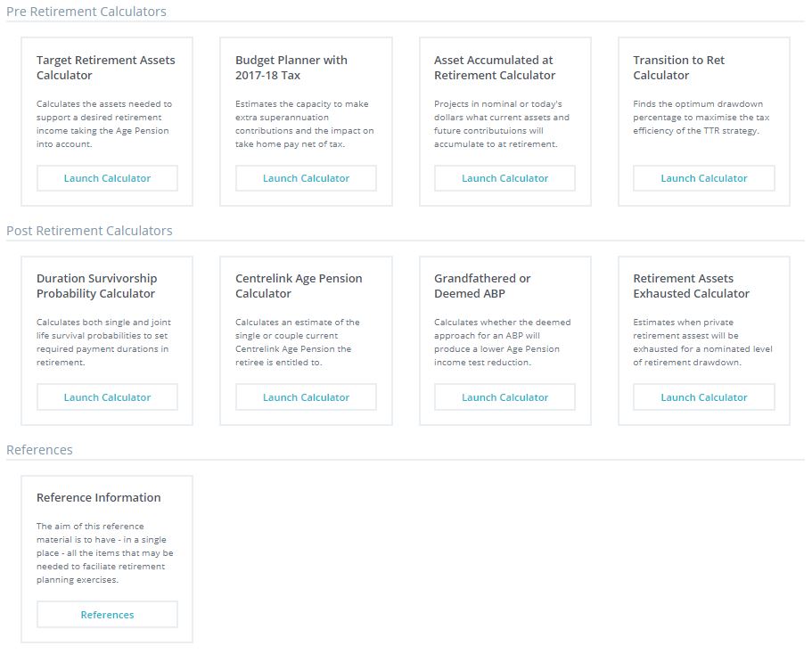Click the Centrelink Age Pension Calculator title
This screenshot has width=812, height=662.
pyautogui.click(x=299, y=286)
